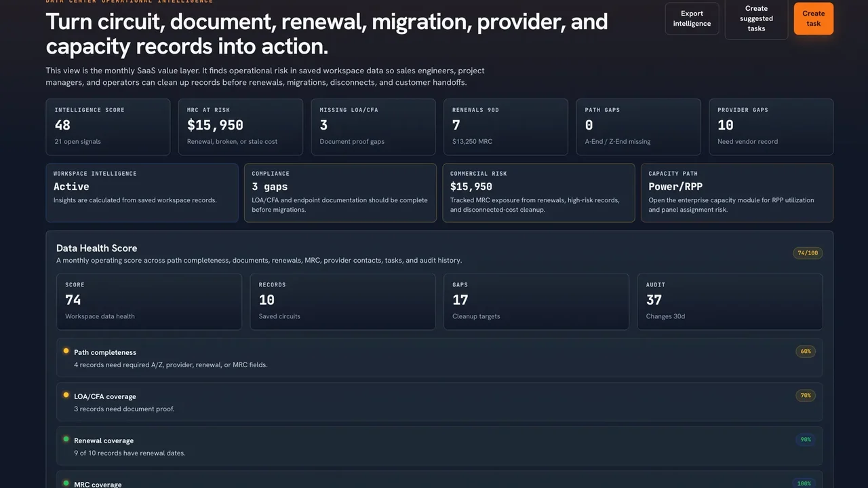
Task: Click the Changes 30d label
Action: point(665,316)
